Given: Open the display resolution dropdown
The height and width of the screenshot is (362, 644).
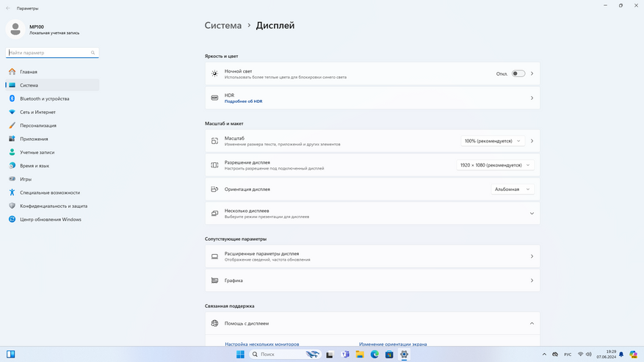Looking at the screenshot, I should point(495,165).
